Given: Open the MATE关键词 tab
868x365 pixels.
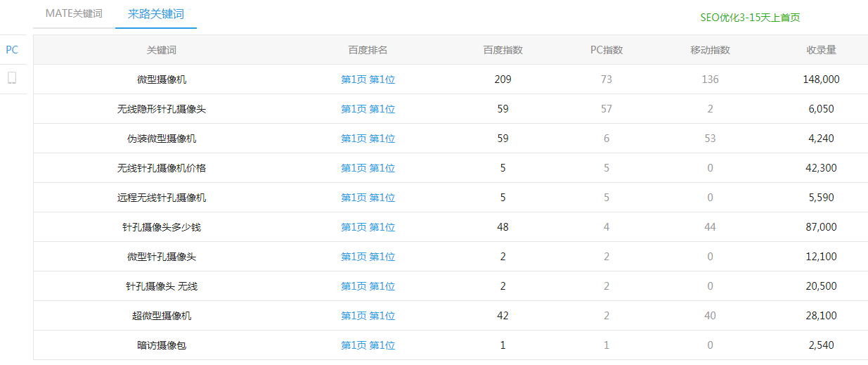Looking at the screenshot, I should (x=74, y=13).
